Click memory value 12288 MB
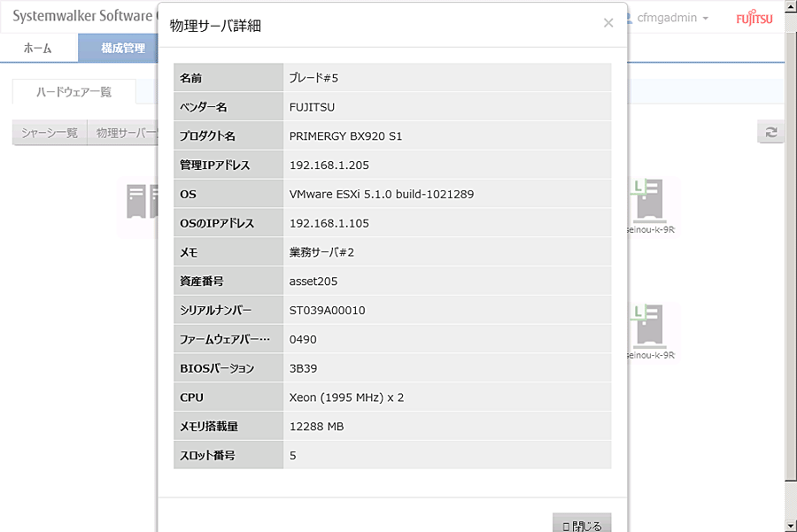This screenshot has height=532, width=797. click(x=317, y=427)
